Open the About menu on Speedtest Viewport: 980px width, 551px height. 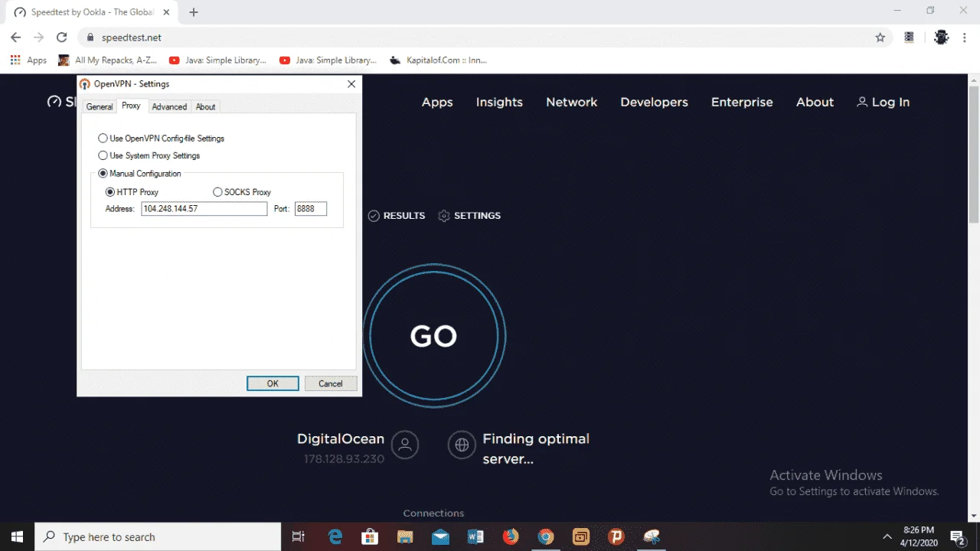[815, 102]
